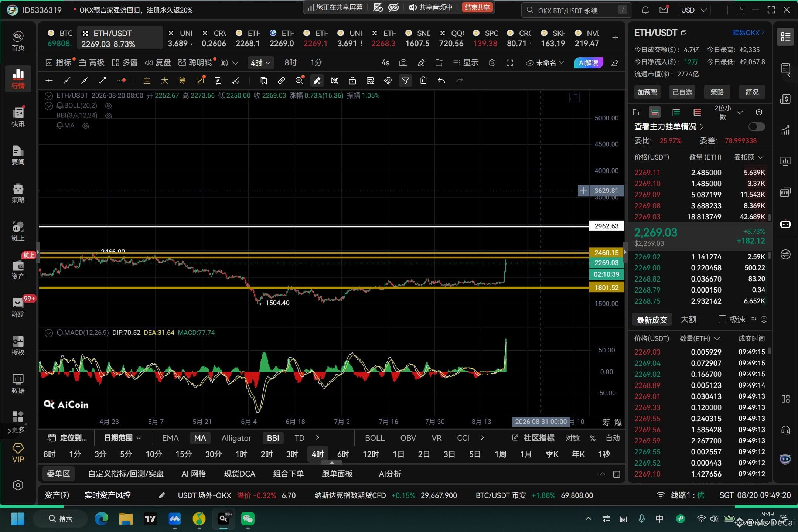Click the add-symbol plus tab button

[615, 38]
